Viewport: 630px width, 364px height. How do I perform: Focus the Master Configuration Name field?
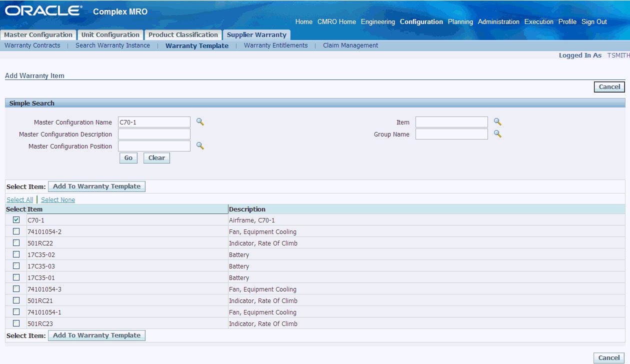154,122
